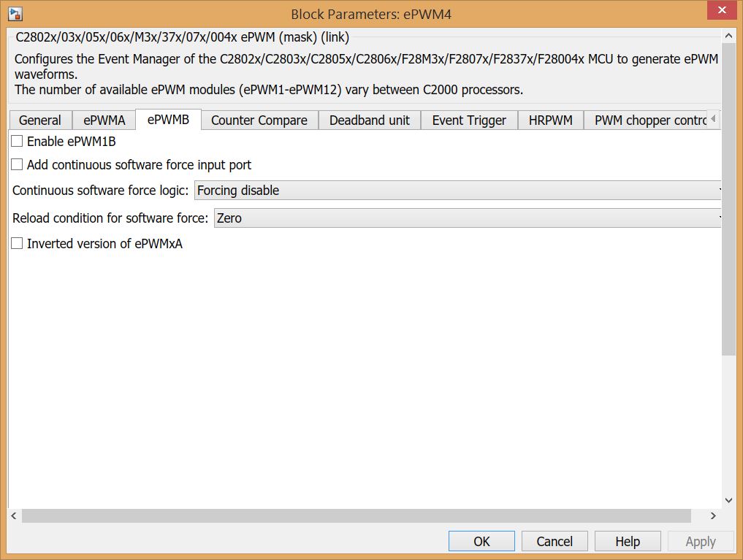Click the horizontal scrollbar thumb
Image resolution: width=743 pixels, height=560 pixels.
[x=356, y=516]
